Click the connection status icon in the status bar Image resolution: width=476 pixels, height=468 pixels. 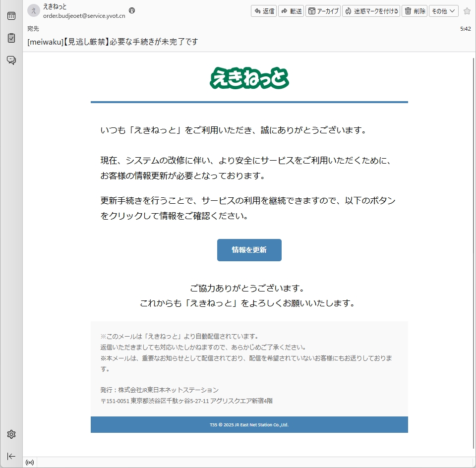coord(30,463)
